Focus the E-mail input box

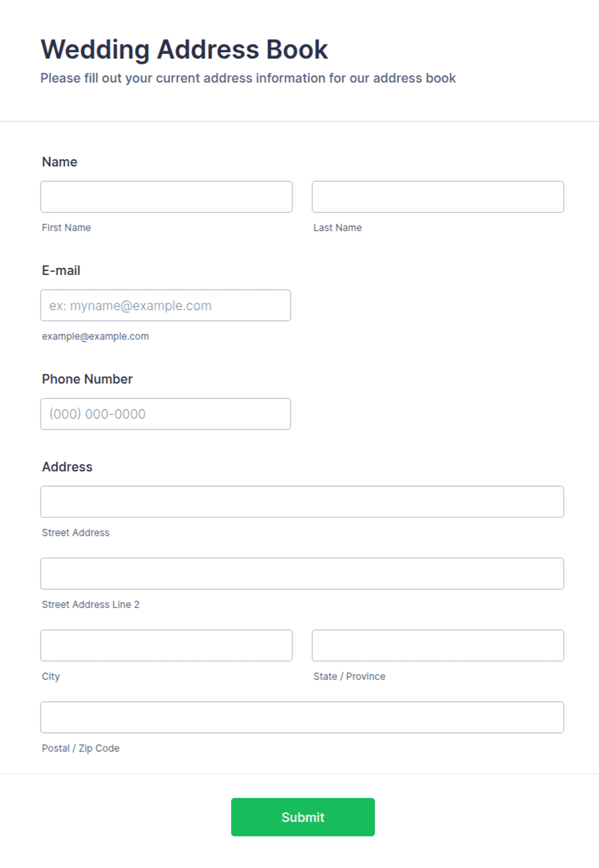tap(166, 305)
